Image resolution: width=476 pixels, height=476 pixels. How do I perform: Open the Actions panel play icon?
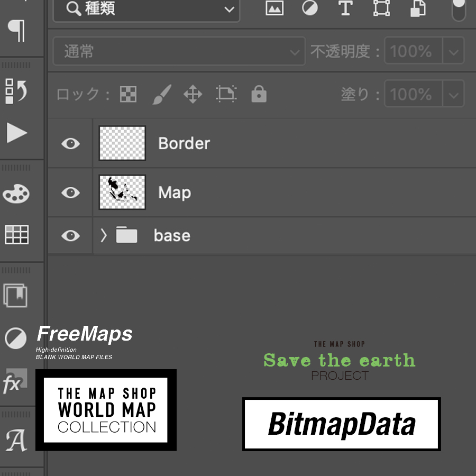coord(17,133)
